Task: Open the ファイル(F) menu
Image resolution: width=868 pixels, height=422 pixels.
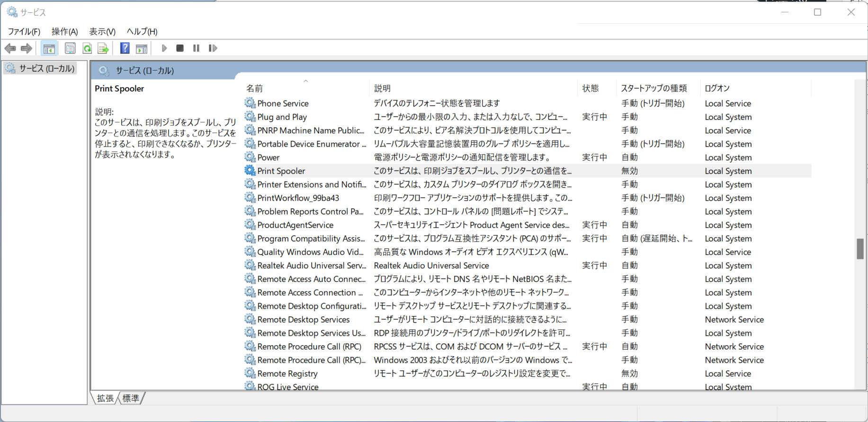Action: (24, 31)
